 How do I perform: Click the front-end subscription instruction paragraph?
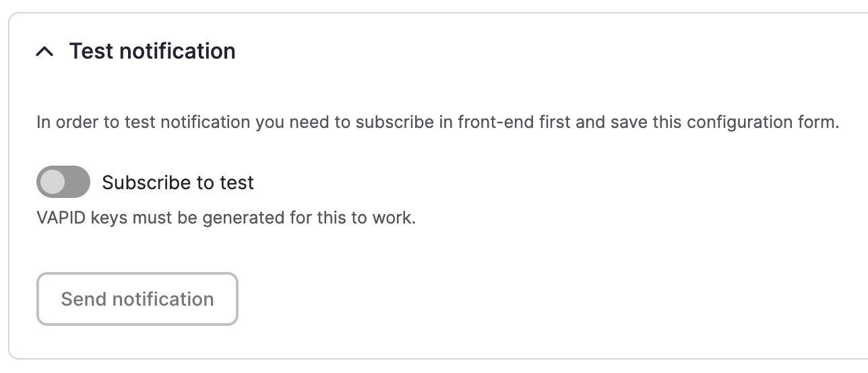pyautogui.click(x=437, y=123)
